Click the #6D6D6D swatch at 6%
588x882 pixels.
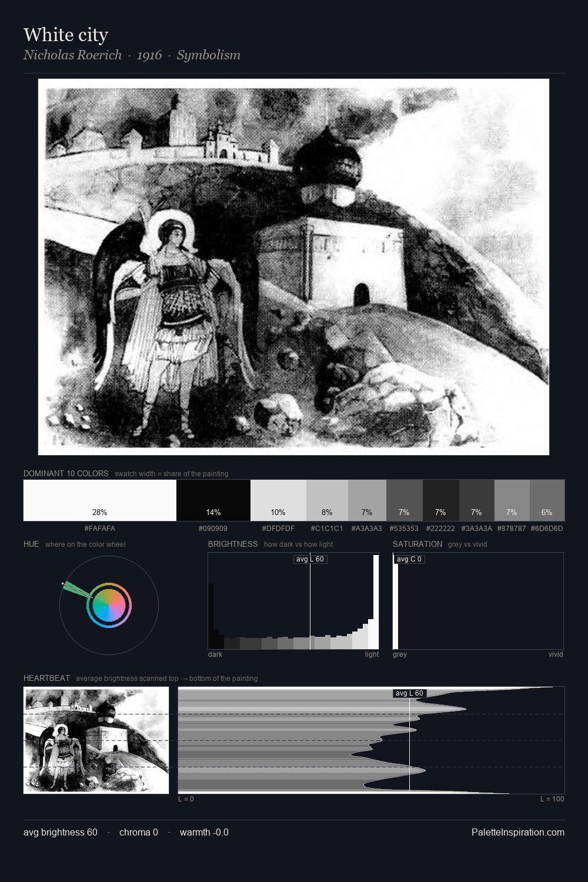[x=547, y=500]
